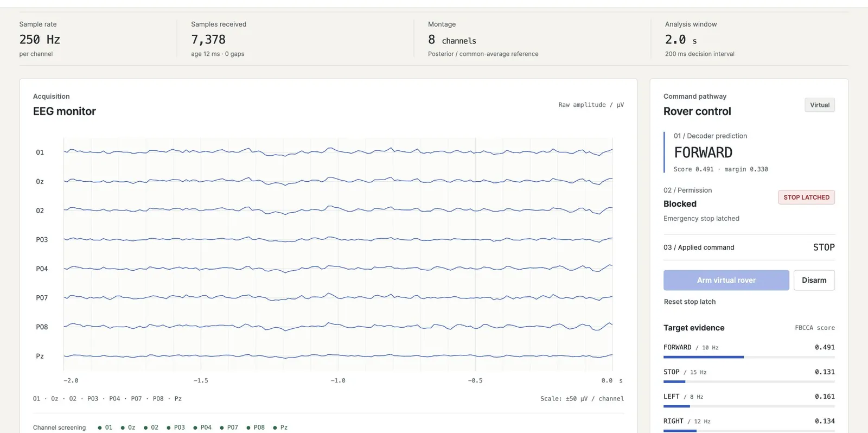Click the Disarm button
The height and width of the screenshot is (433, 868).
(814, 280)
